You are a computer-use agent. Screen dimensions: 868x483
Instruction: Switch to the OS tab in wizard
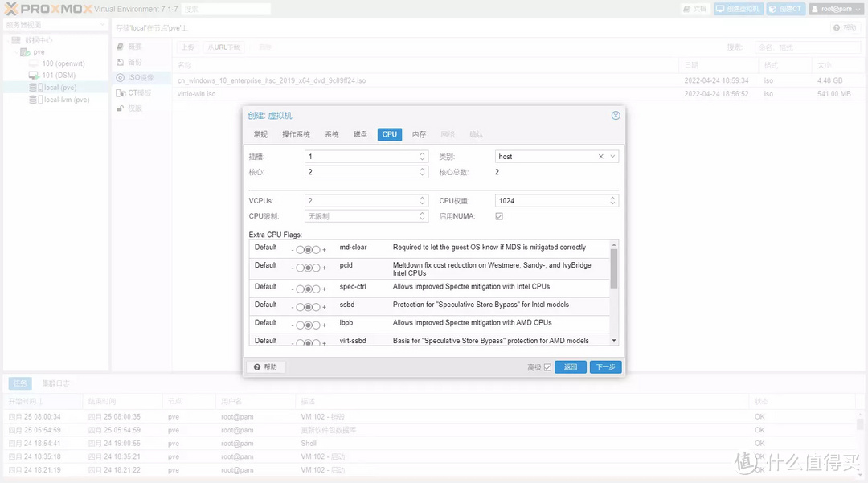pos(296,134)
